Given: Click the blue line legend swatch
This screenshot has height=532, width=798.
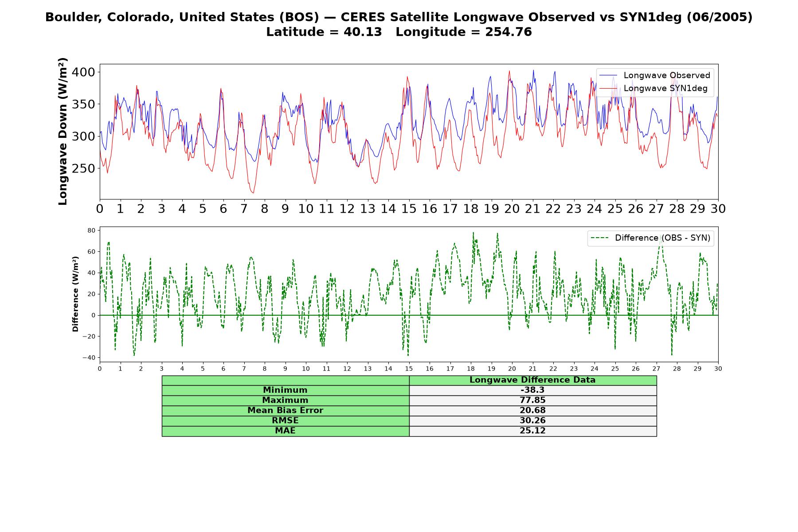Looking at the screenshot, I should click(608, 75).
